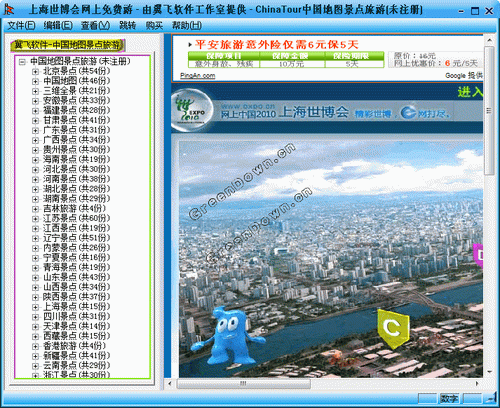Select 香港旅游 (共4份) in tree

click(74, 346)
